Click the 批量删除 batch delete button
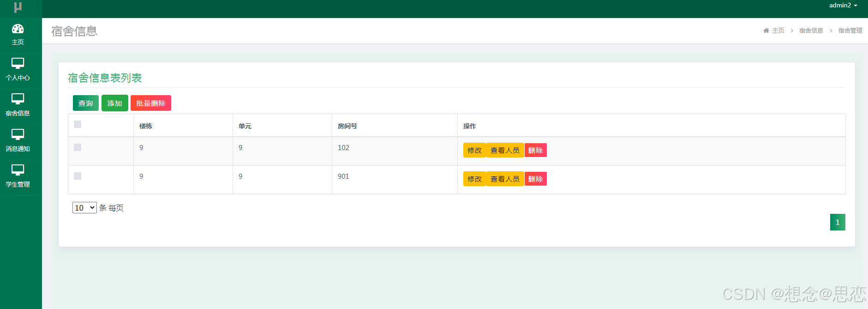This screenshot has height=309, width=868. 151,103
